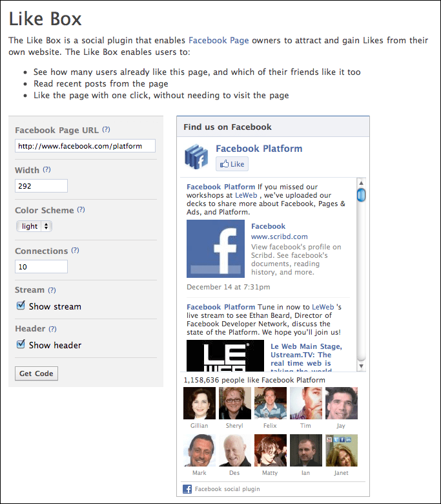441x504 pixels.
Task: Click the thumbs-up Like button
Action: pyautogui.click(x=232, y=164)
